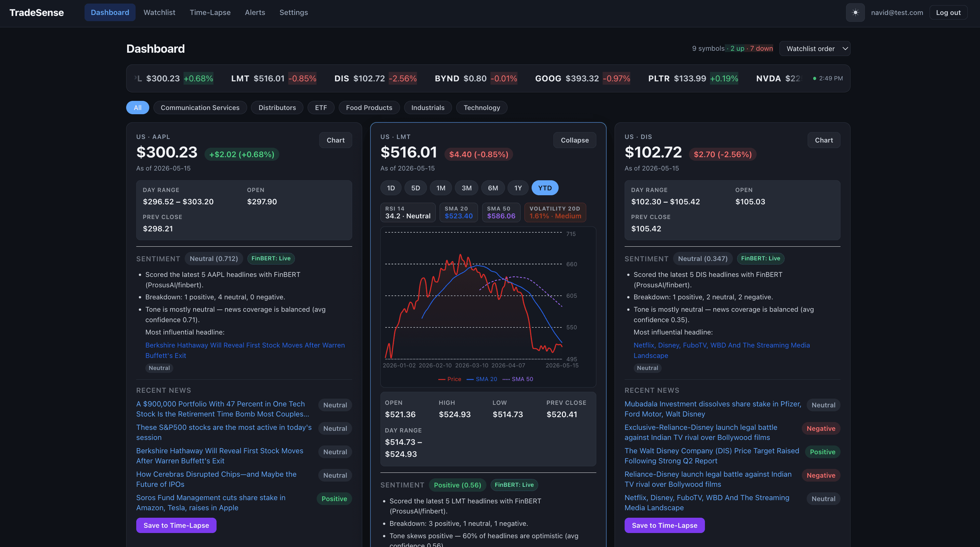Click AAPL FinBERT: Live status badge
This screenshot has width=980, height=547.
(x=271, y=258)
